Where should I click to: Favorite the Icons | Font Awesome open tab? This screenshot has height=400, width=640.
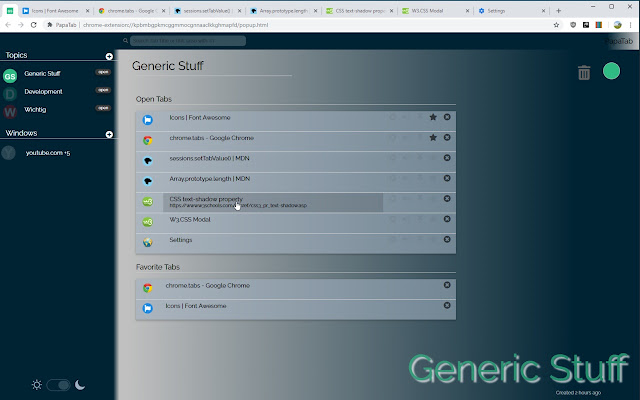[x=433, y=117]
